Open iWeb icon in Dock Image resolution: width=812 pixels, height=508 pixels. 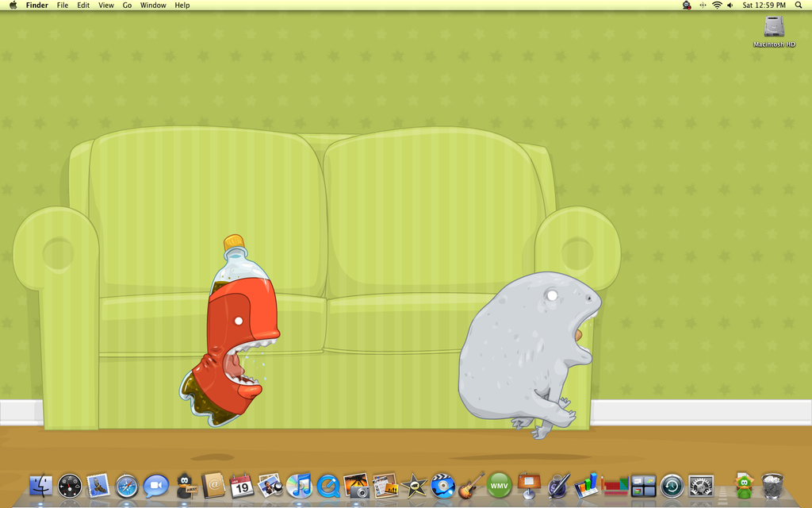coord(385,486)
